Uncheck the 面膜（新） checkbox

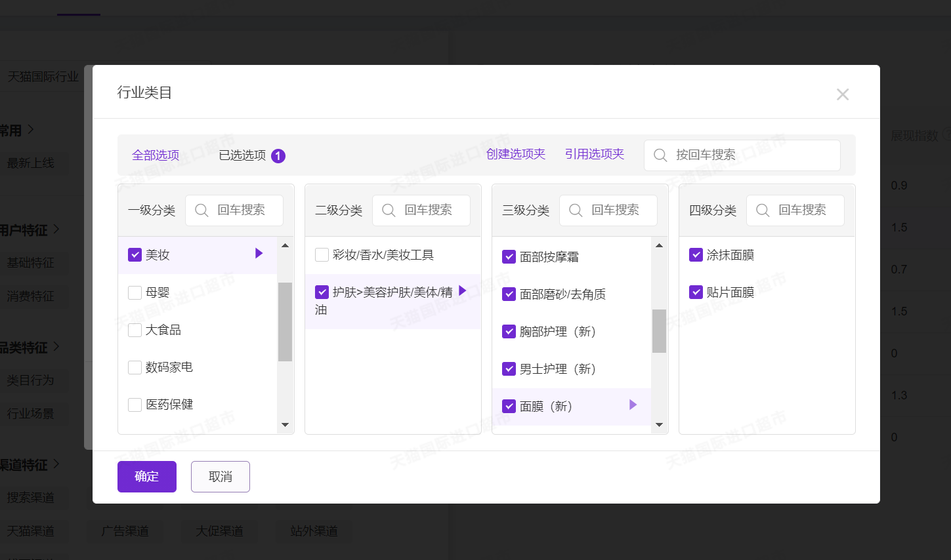509,407
